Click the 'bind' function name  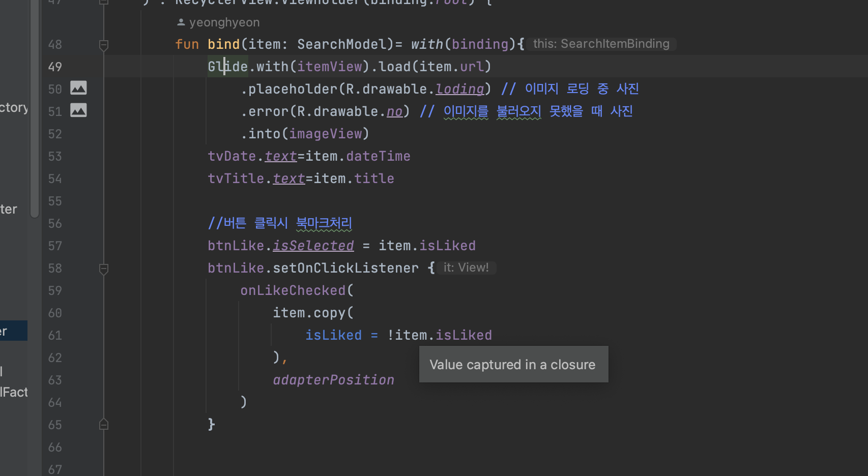(x=223, y=44)
